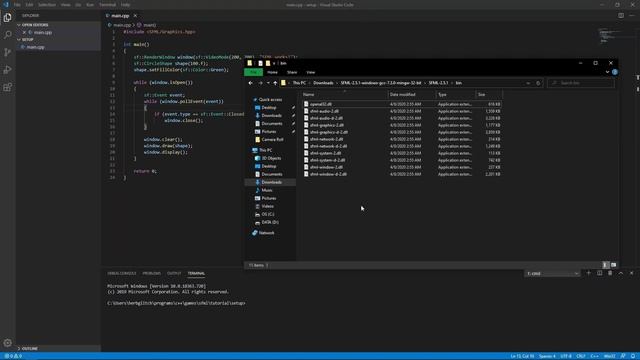The width and height of the screenshot is (640, 360).
Task: Select Camera Roll in the navigation pane
Action: pyautogui.click(x=272, y=140)
